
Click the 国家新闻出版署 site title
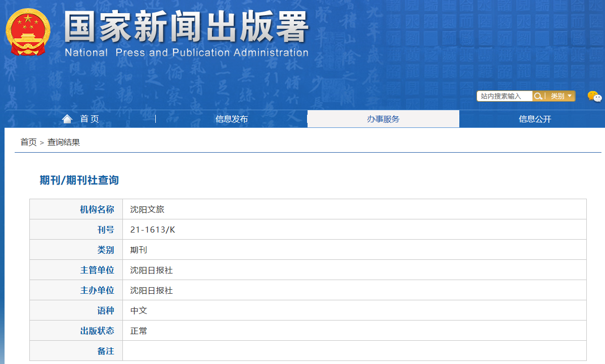(186, 27)
